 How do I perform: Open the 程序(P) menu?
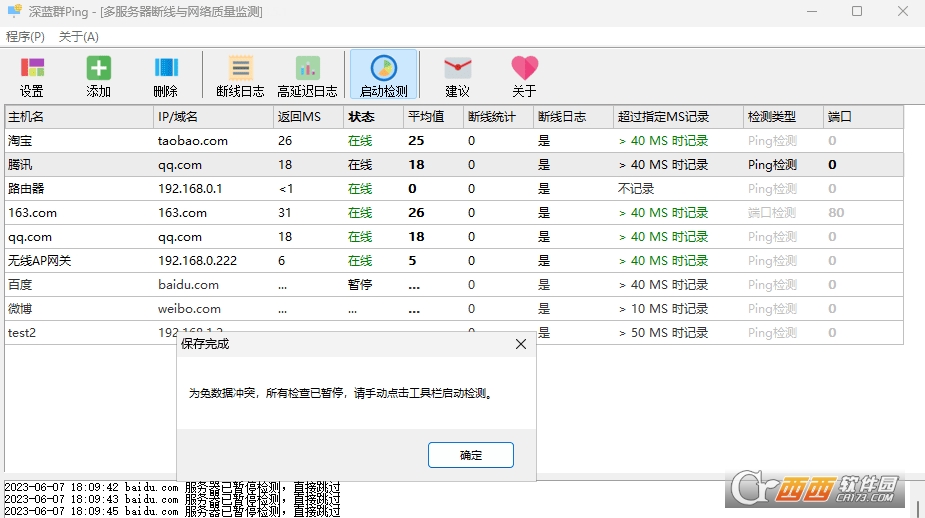(25, 37)
